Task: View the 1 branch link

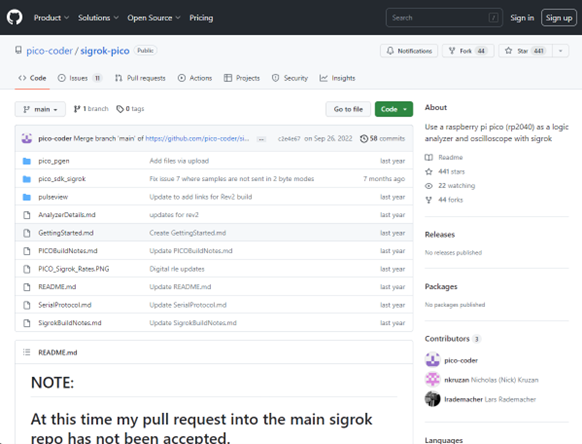Action: pos(91,109)
